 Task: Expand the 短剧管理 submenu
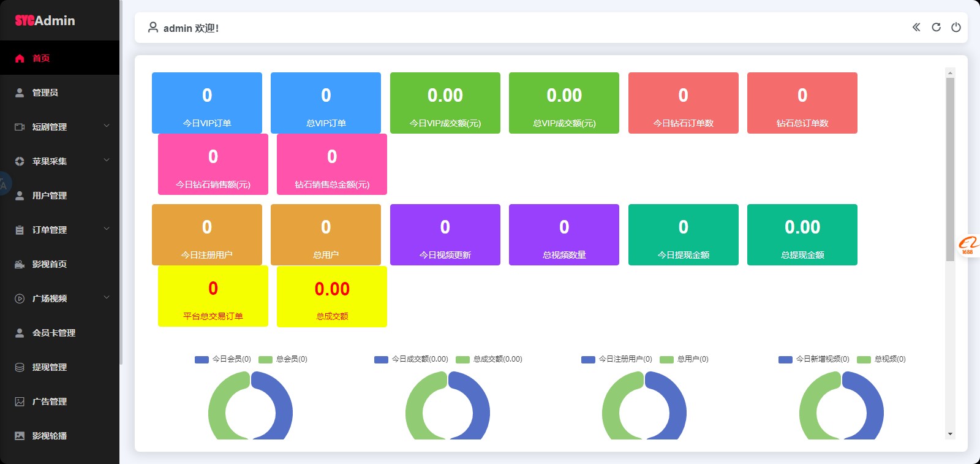pyautogui.click(x=107, y=126)
